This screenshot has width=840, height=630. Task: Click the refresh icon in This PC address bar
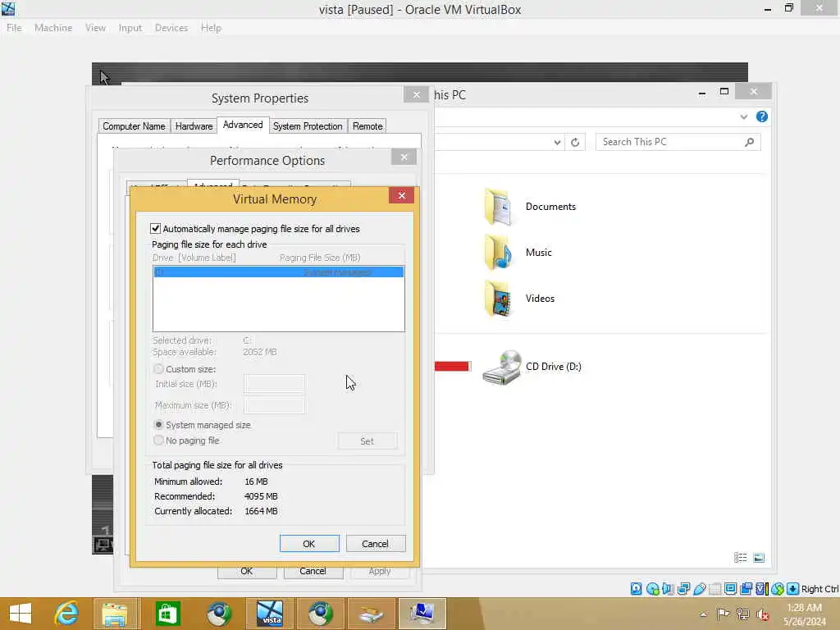click(x=575, y=142)
